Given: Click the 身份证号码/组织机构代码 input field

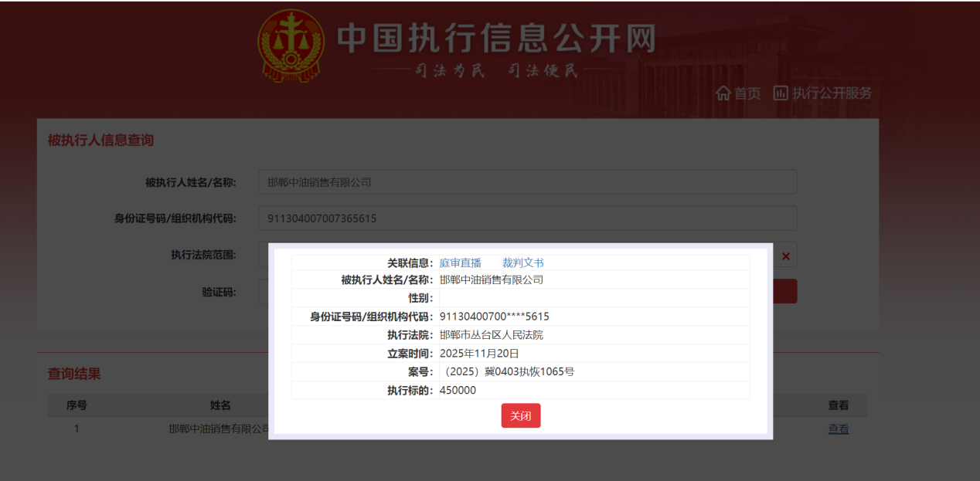Looking at the screenshot, I should tap(528, 218).
